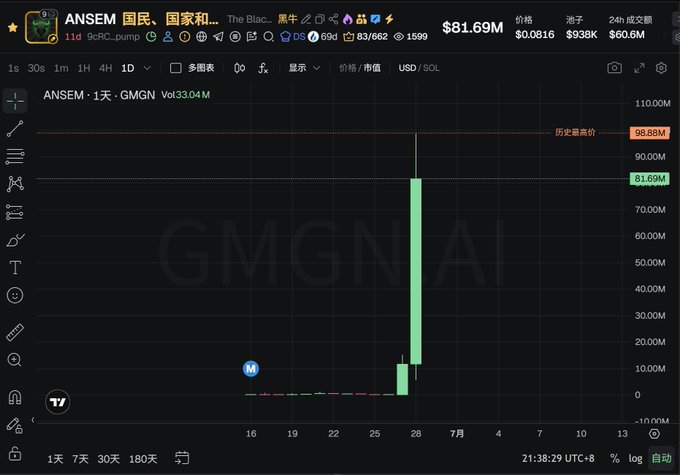Image resolution: width=680 pixels, height=475 pixels.
Task: Open the Fibonacci horizontal lines tool
Action: (15, 156)
